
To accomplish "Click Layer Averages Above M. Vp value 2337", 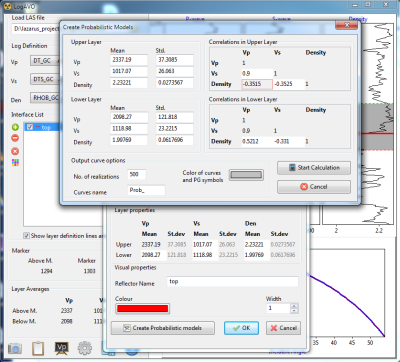I will point(67,311).
